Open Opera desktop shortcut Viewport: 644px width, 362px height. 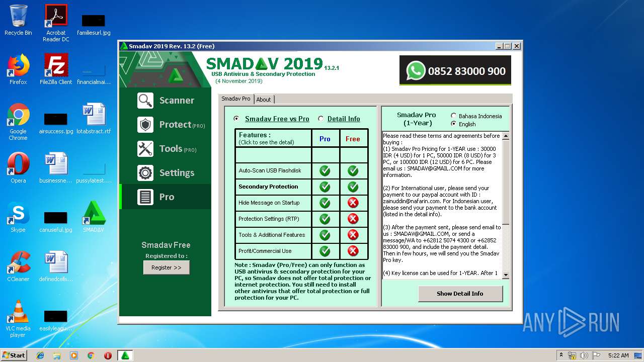click(18, 167)
